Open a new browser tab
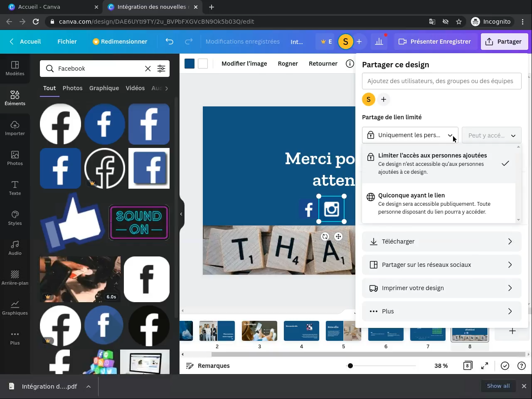This screenshot has height=399, width=532. pos(212,7)
